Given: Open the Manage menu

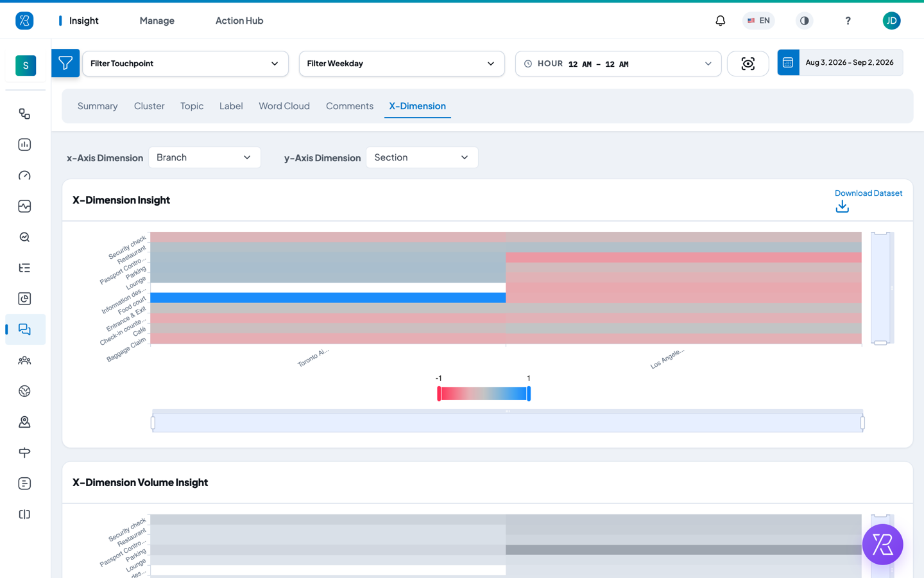Looking at the screenshot, I should 157,21.
